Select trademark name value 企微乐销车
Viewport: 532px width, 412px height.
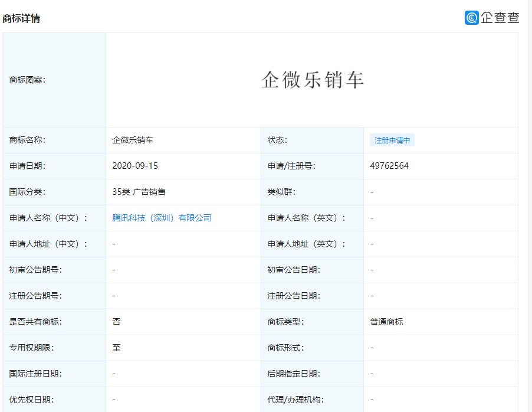133,140
